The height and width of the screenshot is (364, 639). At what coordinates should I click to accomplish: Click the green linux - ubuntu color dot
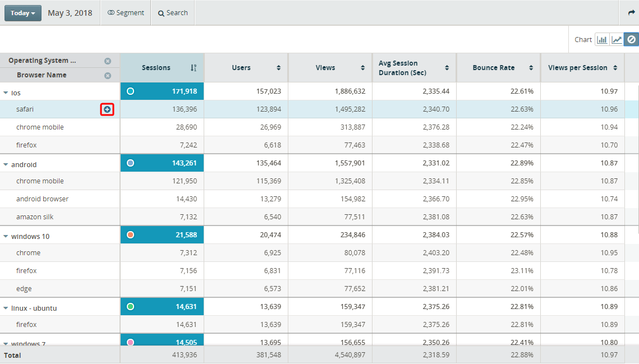point(130,307)
